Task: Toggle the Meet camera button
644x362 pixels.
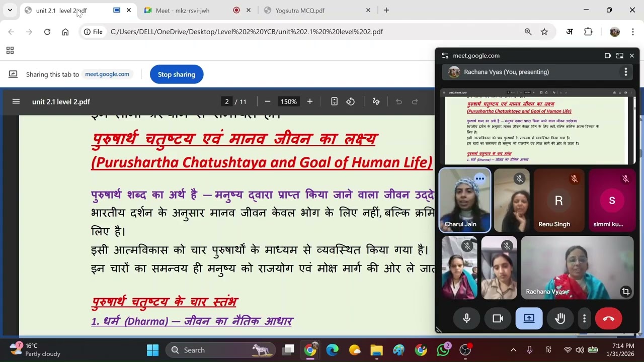Action: (x=498, y=318)
